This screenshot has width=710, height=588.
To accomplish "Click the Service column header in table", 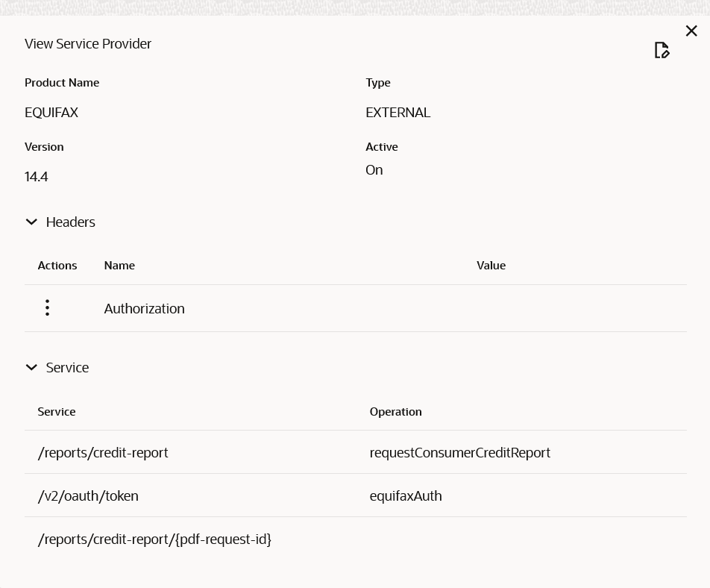I will 57,412.
